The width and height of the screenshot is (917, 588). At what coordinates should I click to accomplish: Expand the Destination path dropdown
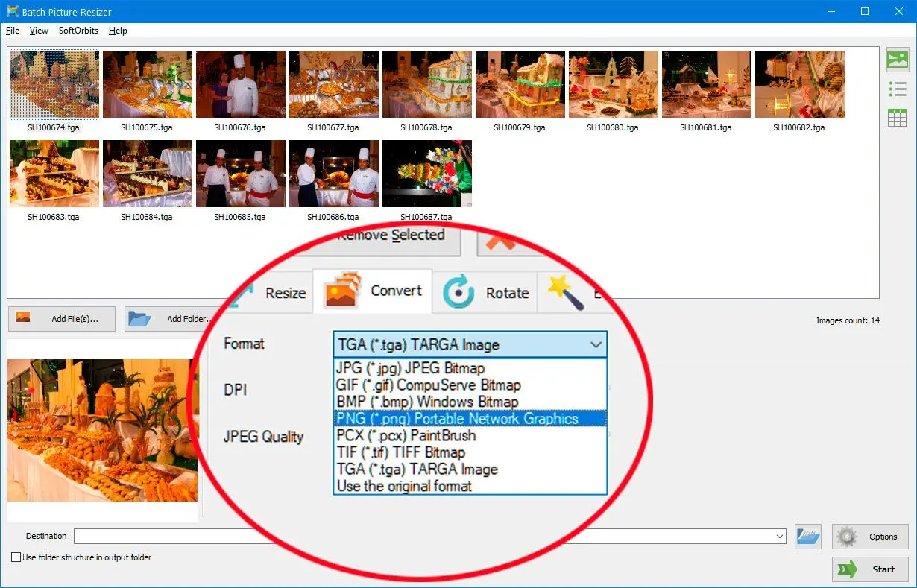(x=780, y=537)
